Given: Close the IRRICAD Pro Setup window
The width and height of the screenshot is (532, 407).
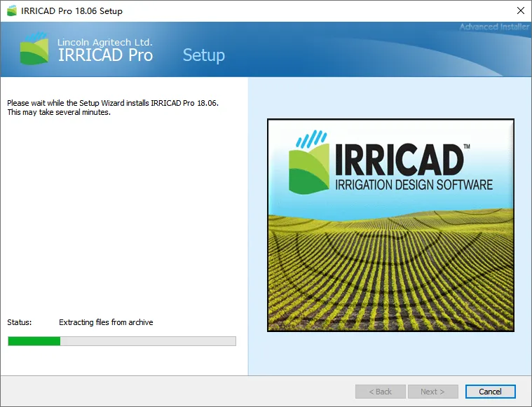Looking at the screenshot, I should pyautogui.click(x=521, y=11).
